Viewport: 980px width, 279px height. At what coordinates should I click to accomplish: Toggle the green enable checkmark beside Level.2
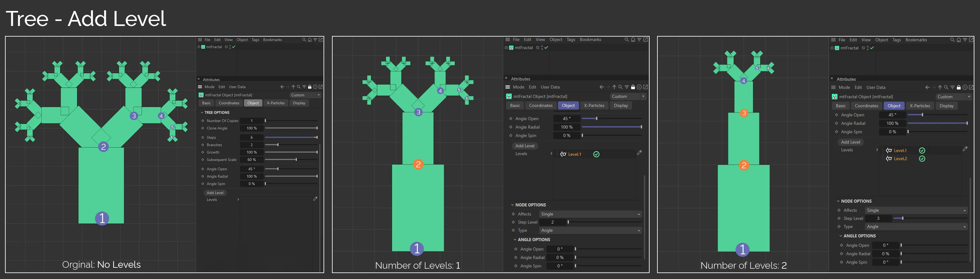pyautogui.click(x=922, y=159)
